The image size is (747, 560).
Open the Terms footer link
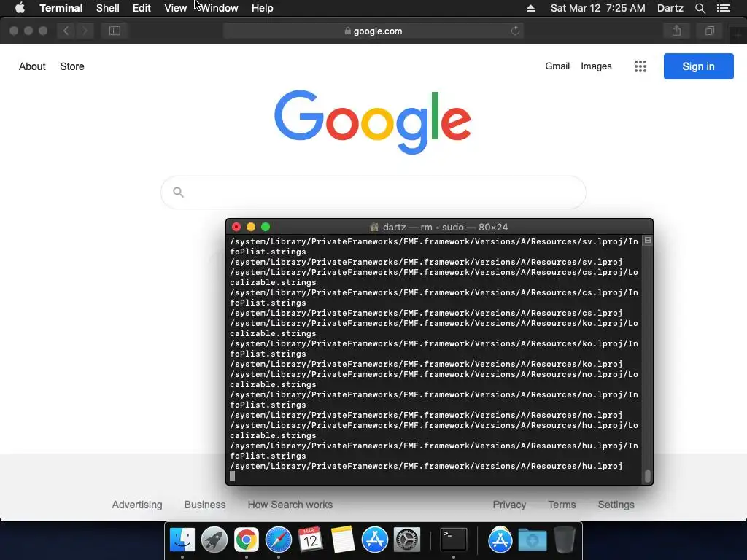point(562,505)
